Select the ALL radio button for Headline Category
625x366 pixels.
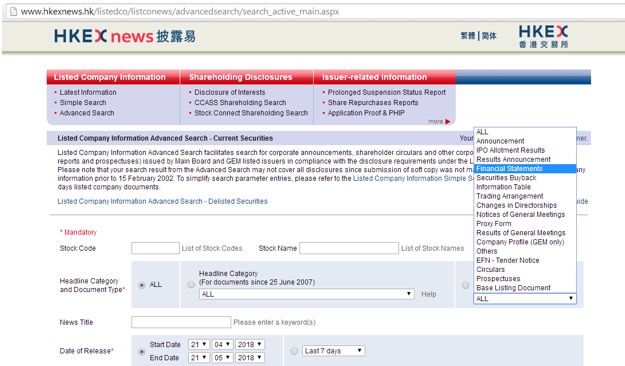[142, 285]
